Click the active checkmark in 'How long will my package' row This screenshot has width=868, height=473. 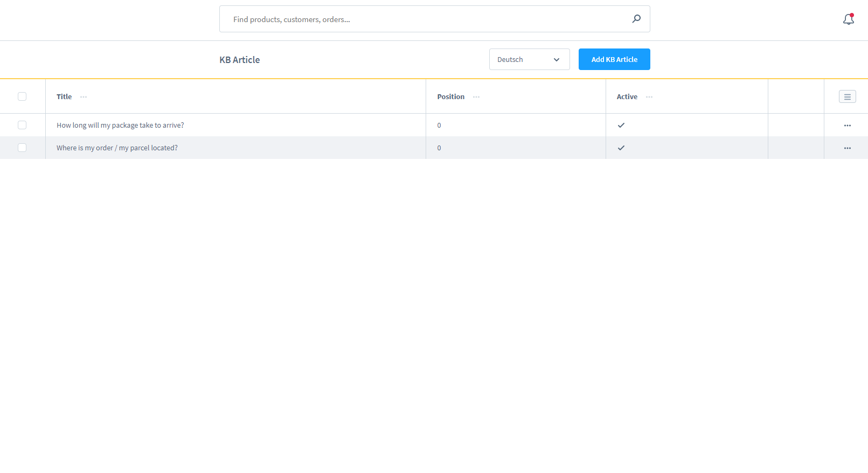[x=621, y=125]
